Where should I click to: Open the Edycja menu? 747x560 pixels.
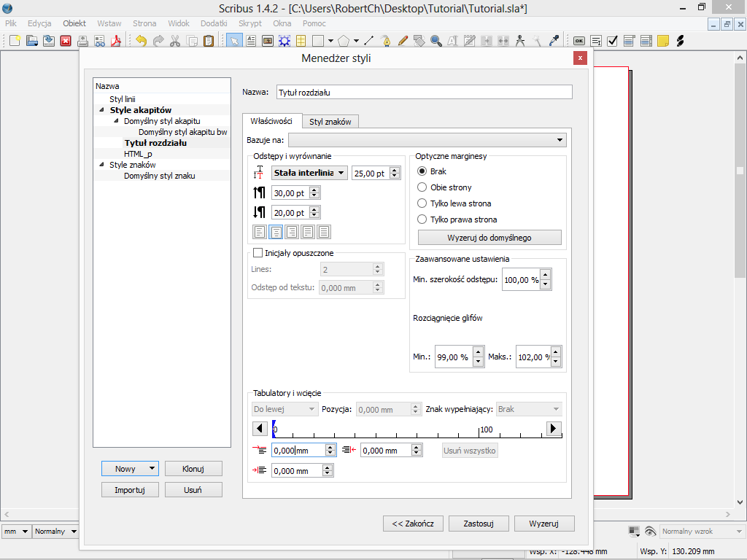pos(39,23)
